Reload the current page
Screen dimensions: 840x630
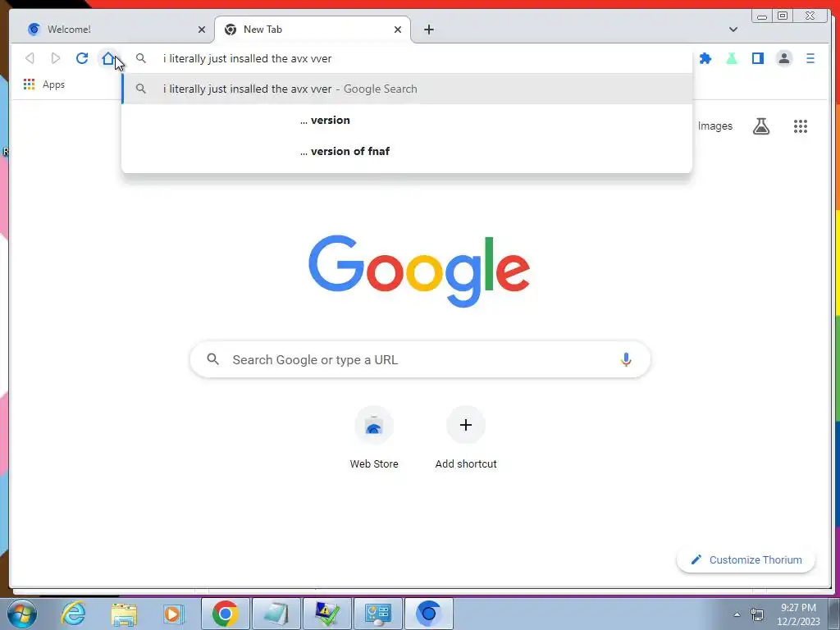pyautogui.click(x=82, y=58)
